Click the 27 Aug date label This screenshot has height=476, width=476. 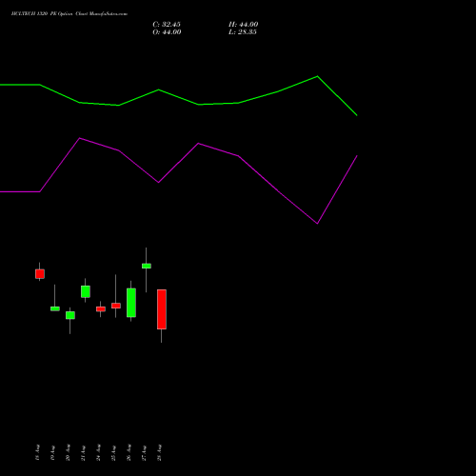tap(144, 452)
